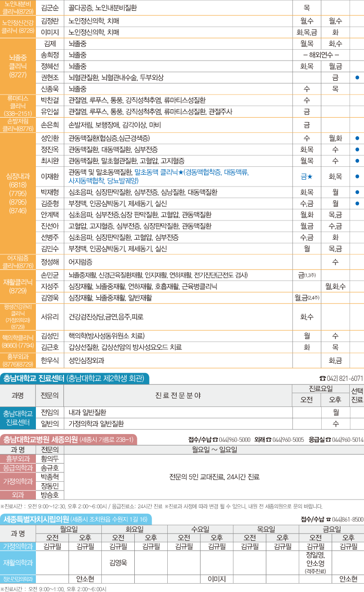Click the 전문의 5인 교대진료, 24시간 진료 text
Screen dimensions: 364x592
pyautogui.click(x=214, y=477)
